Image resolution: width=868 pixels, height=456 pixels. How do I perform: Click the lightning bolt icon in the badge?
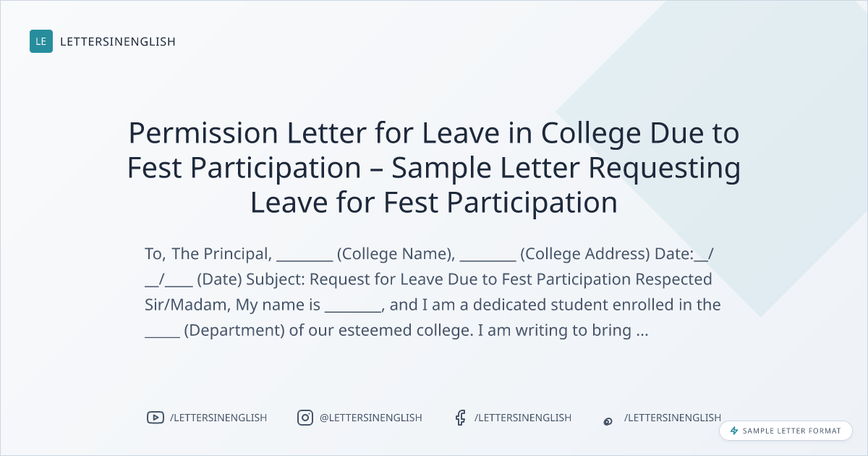[734, 431]
